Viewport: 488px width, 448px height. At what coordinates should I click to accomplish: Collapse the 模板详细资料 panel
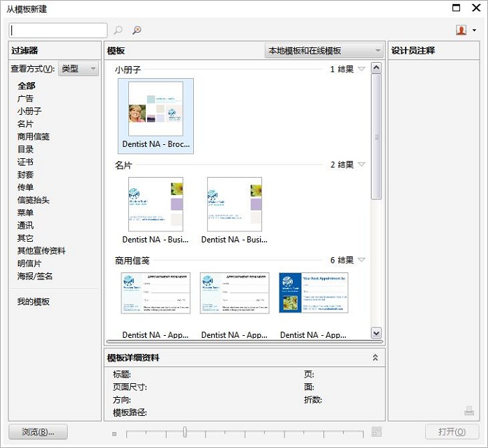click(375, 357)
